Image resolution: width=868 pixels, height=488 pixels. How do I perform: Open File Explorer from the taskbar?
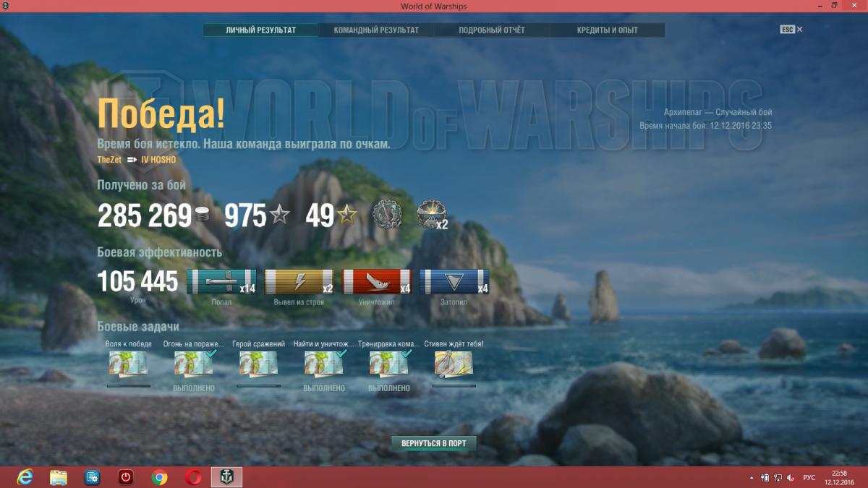(59, 477)
